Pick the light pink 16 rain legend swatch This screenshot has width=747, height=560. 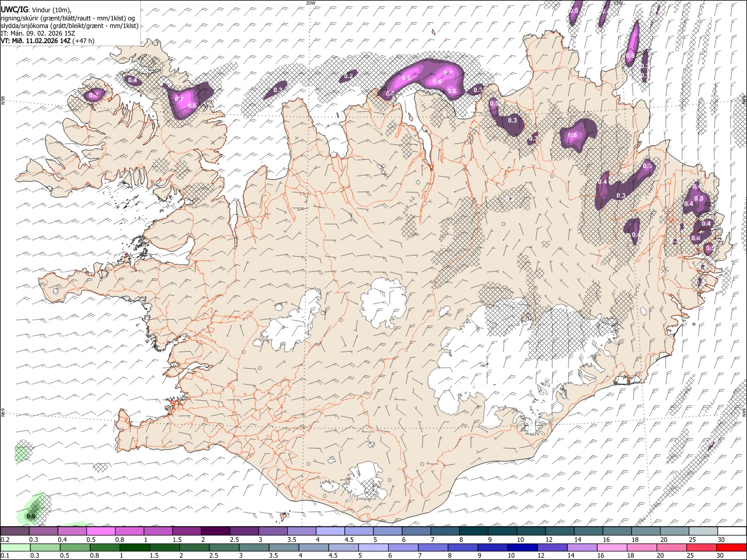[x=612, y=547]
